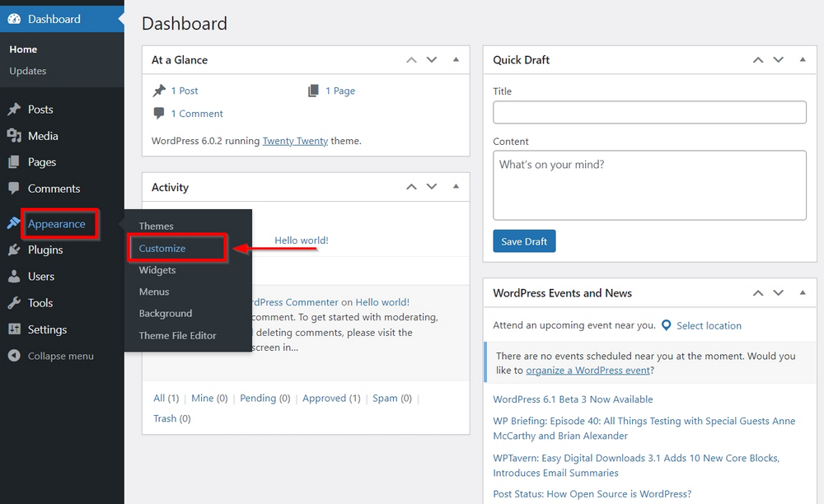This screenshot has height=504, width=824.
Task: Move Quick Draft widget up
Action: 758,60
